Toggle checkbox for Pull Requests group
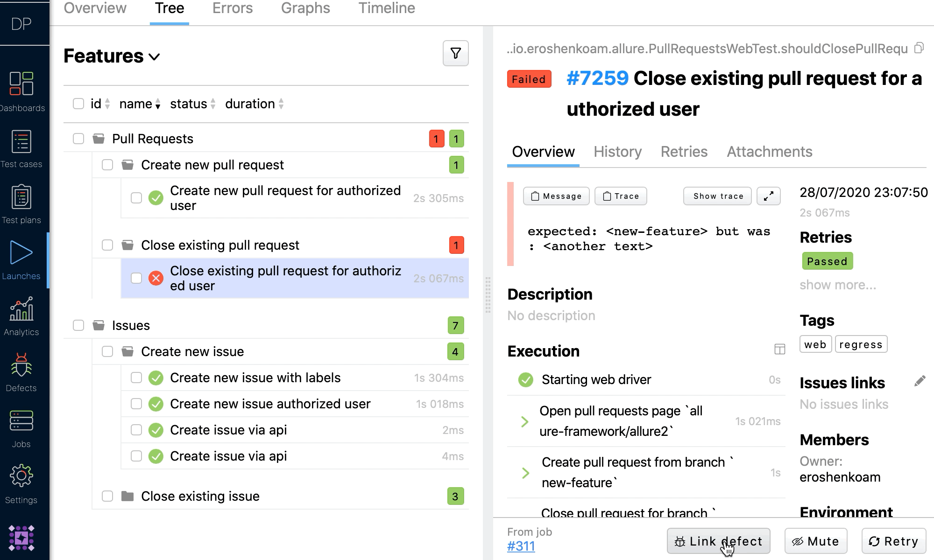Image resolution: width=934 pixels, height=560 pixels. [79, 139]
